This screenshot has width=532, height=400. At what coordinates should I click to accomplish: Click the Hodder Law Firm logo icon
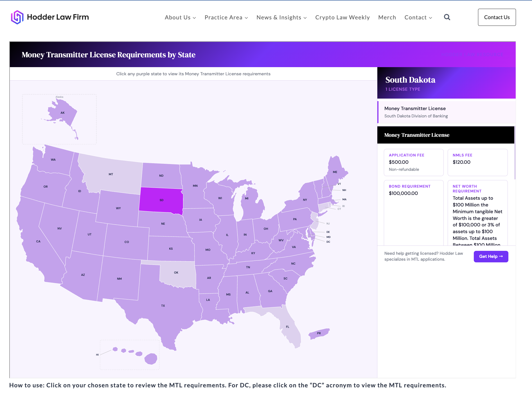[x=17, y=17]
